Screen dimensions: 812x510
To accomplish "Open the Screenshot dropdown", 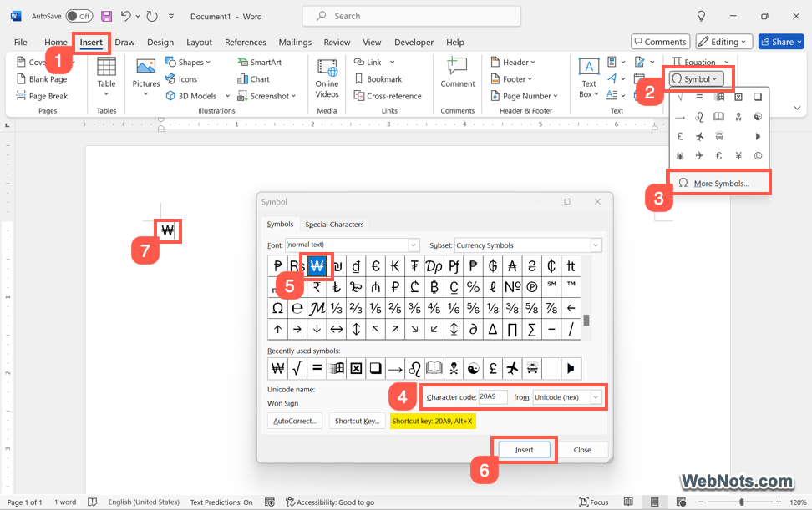I will coord(266,96).
